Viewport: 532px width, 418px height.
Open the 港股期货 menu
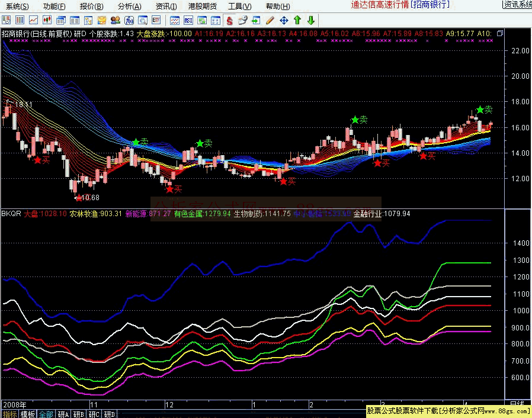click(203, 6)
